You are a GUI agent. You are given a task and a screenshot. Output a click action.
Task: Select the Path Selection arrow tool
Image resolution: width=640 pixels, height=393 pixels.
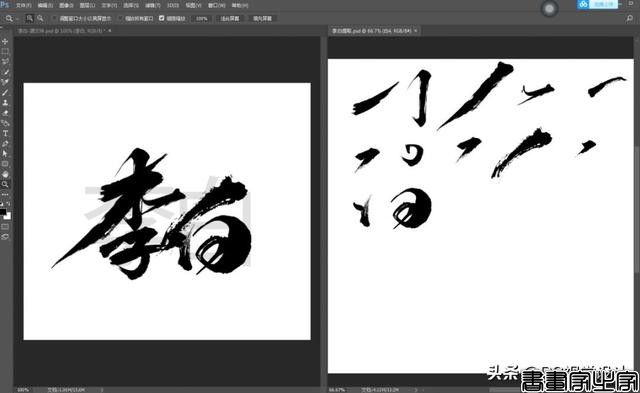coord(5,154)
